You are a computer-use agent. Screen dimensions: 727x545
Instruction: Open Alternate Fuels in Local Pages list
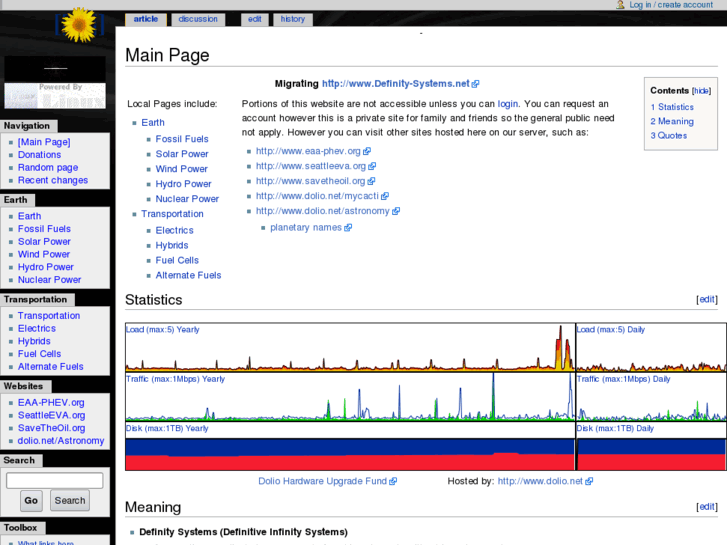point(188,276)
